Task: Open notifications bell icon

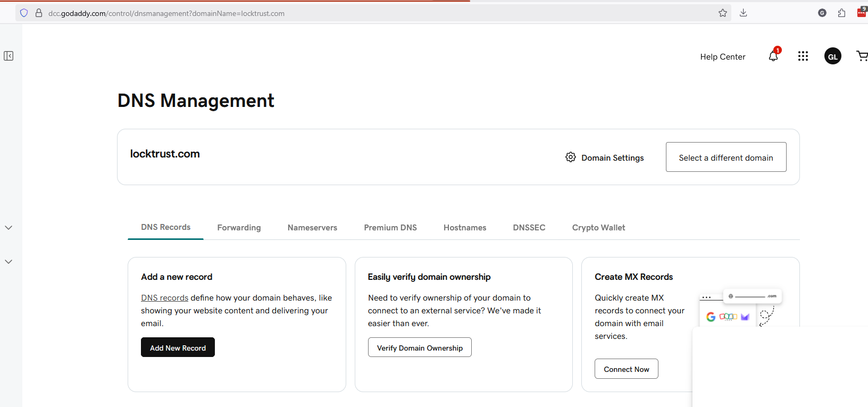Action: (774, 55)
